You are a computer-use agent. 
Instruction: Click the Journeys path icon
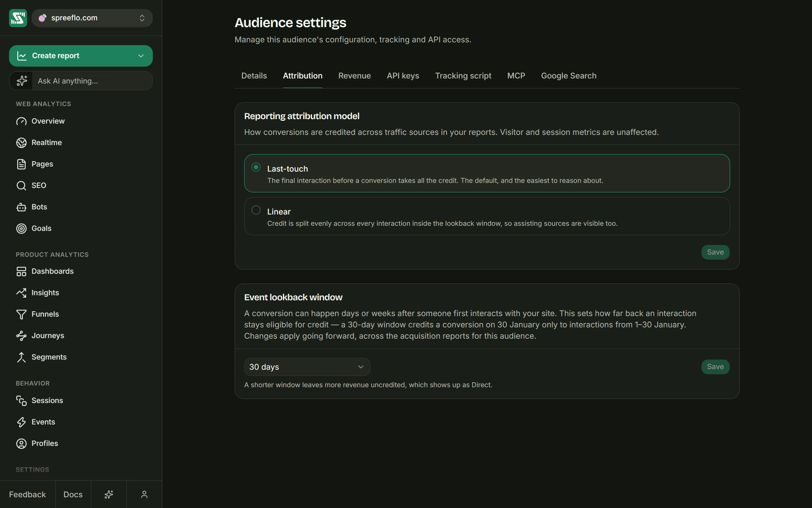click(x=21, y=336)
